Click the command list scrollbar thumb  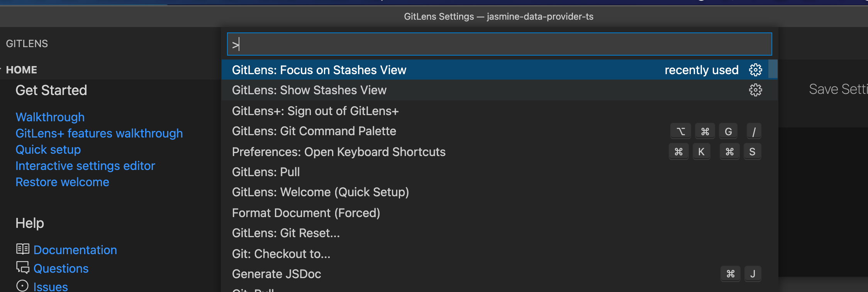pyautogui.click(x=773, y=69)
